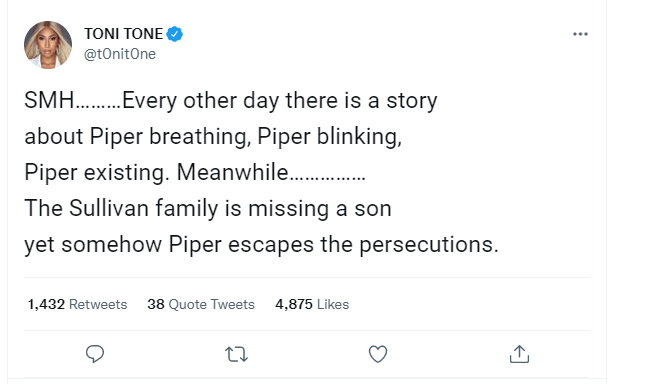Click the 4,875 like count number
664x384 pixels.
294,304
